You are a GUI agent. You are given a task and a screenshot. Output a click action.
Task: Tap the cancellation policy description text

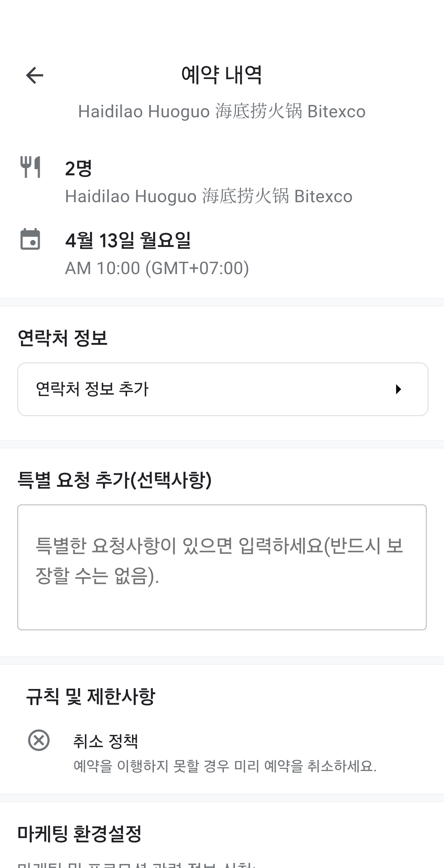point(224,766)
